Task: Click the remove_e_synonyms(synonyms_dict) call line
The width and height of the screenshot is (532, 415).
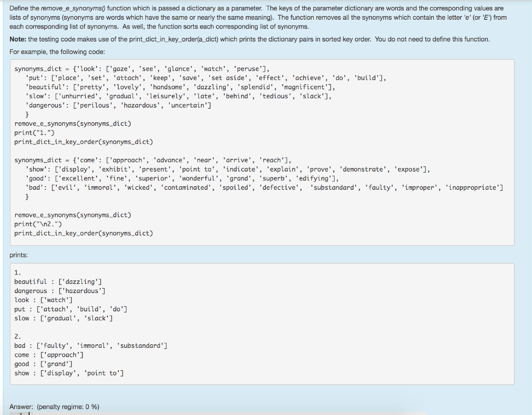Action: point(72,123)
